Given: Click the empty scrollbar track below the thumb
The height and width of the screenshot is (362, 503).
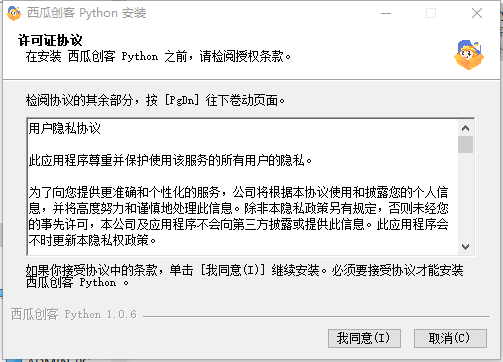Looking at the screenshot, I should pyautogui.click(x=465, y=196).
